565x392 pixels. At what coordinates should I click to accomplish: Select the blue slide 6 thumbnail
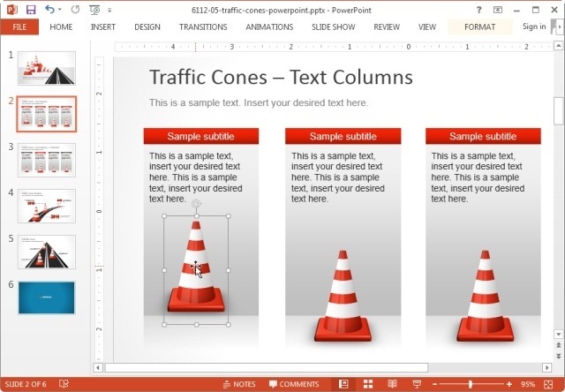point(47,298)
